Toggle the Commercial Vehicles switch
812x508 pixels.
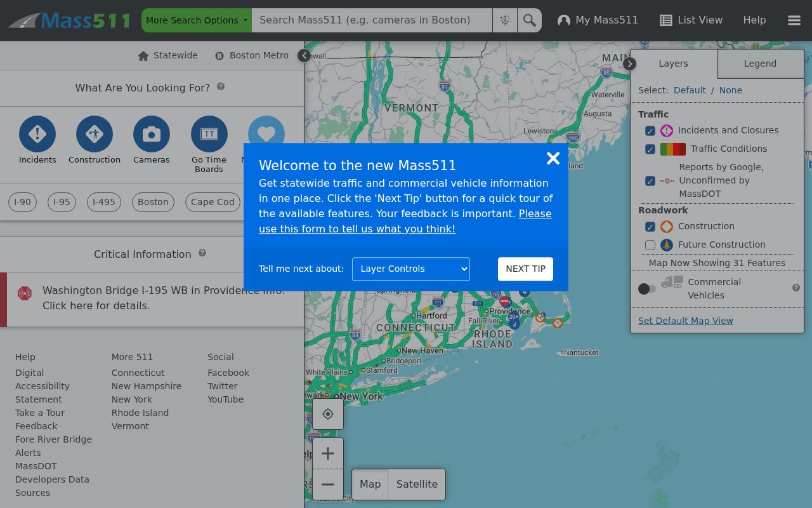pos(647,289)
